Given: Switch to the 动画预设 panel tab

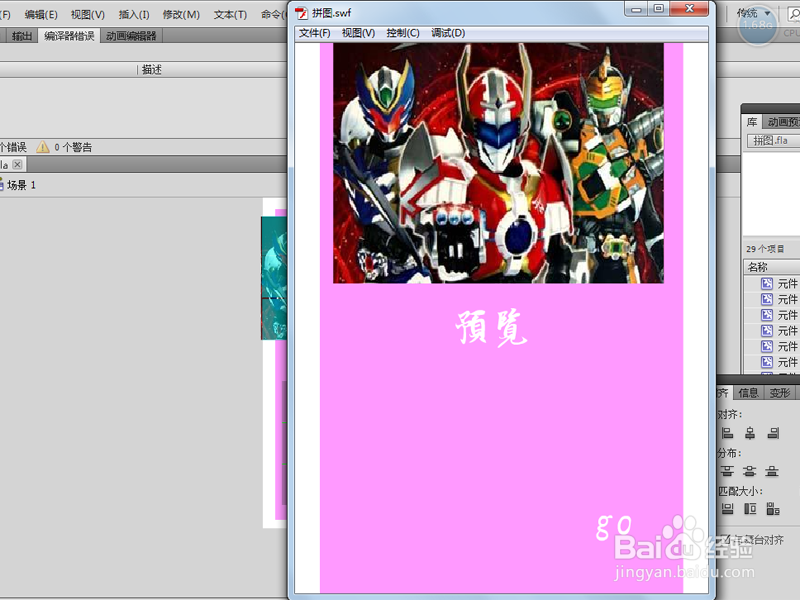Looking at the screenshot, I should click(x=782, y=122).
